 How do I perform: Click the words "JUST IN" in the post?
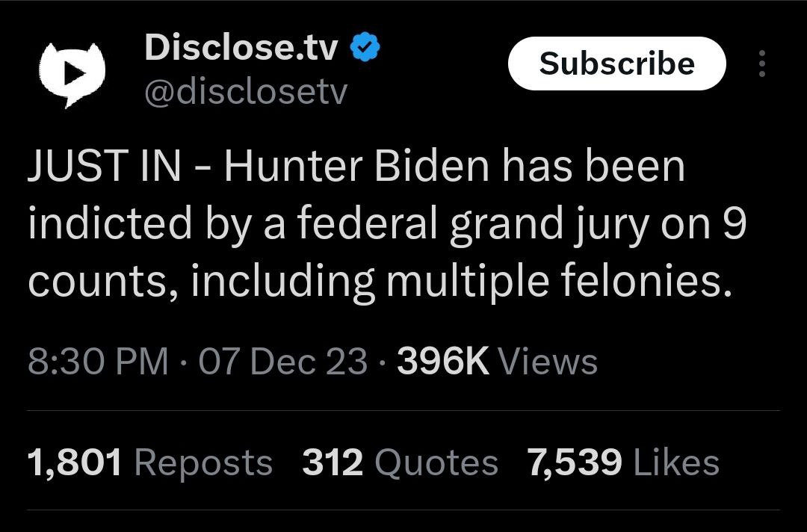coord(104,167)
